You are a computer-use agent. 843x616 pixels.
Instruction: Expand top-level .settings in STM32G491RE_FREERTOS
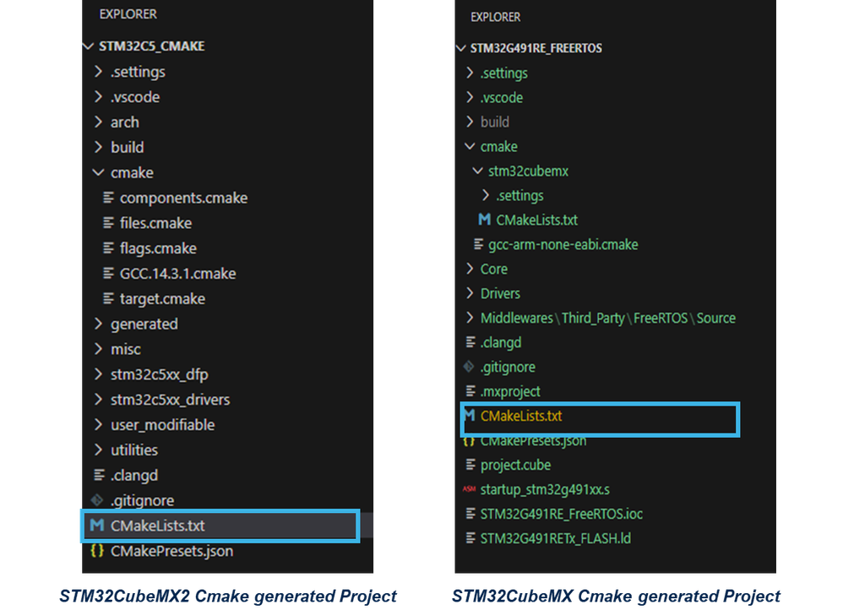(470, 74)
